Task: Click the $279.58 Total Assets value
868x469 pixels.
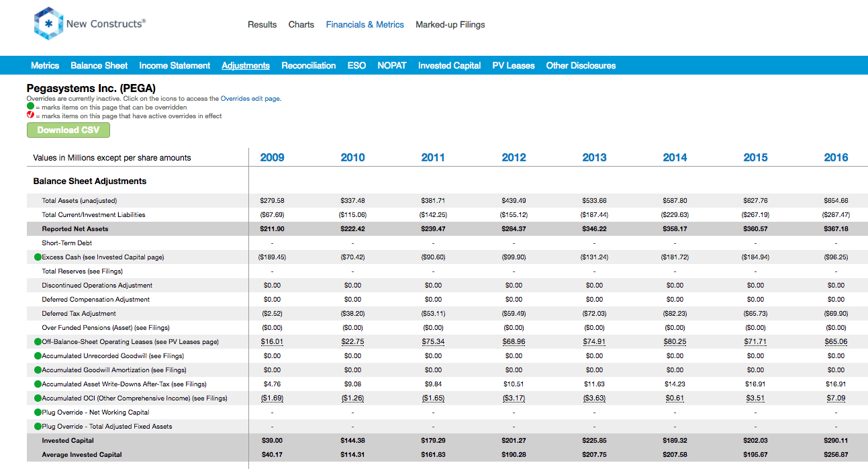Action: 272,201
